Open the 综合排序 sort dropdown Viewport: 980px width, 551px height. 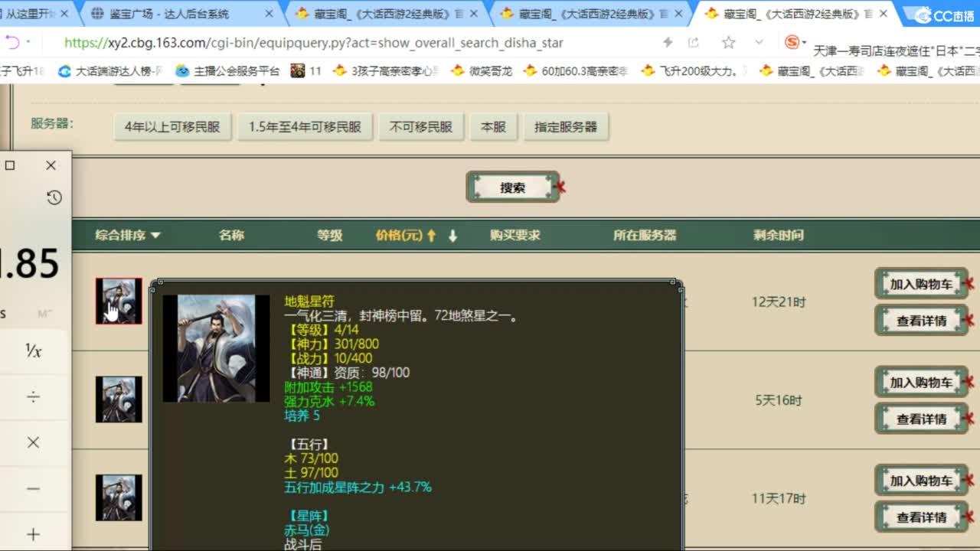tap(128, 235)
